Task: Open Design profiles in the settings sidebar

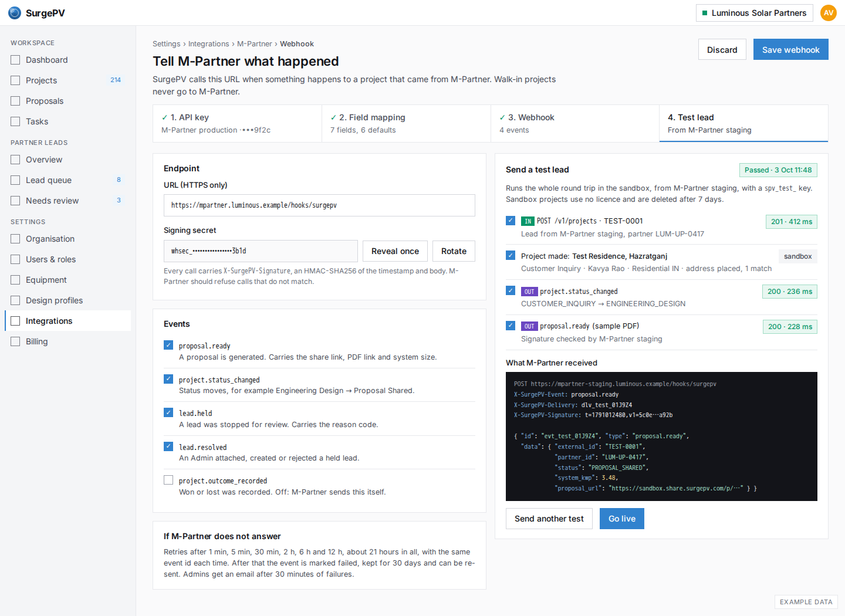Action: (x=68, y=300)
